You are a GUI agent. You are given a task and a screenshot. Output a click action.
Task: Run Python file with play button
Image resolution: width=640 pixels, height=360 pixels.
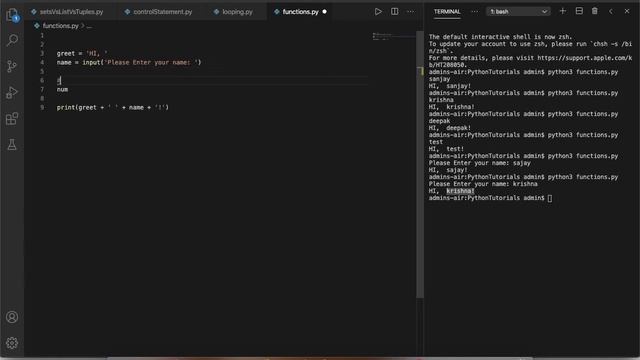[x=378, y=11]
